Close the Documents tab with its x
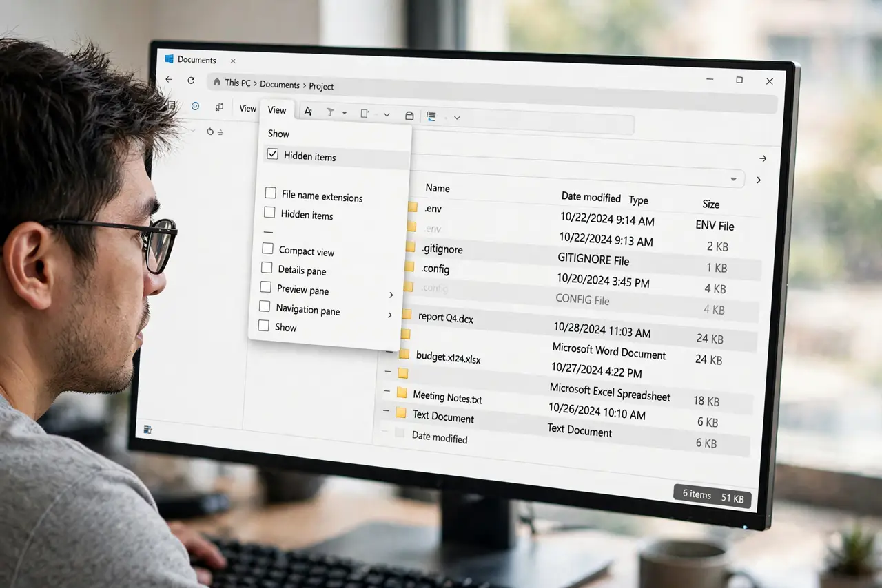 (x=233, y=61)
